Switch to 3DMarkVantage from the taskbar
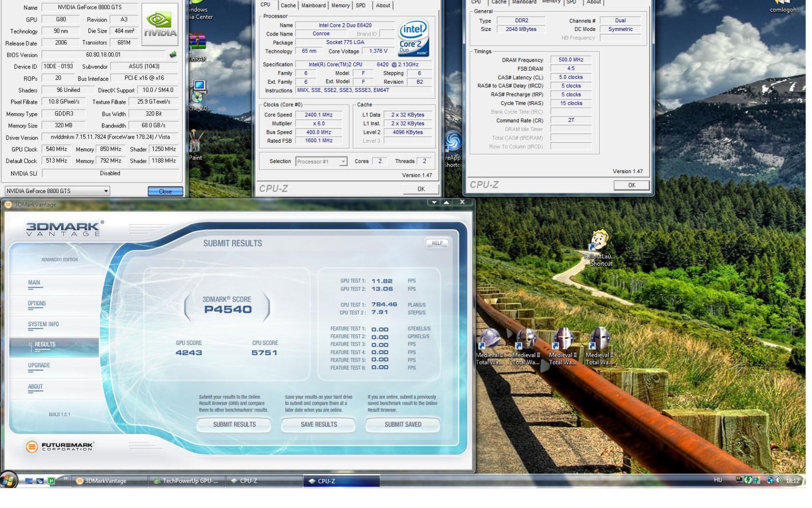 click(x=110, y=481)
